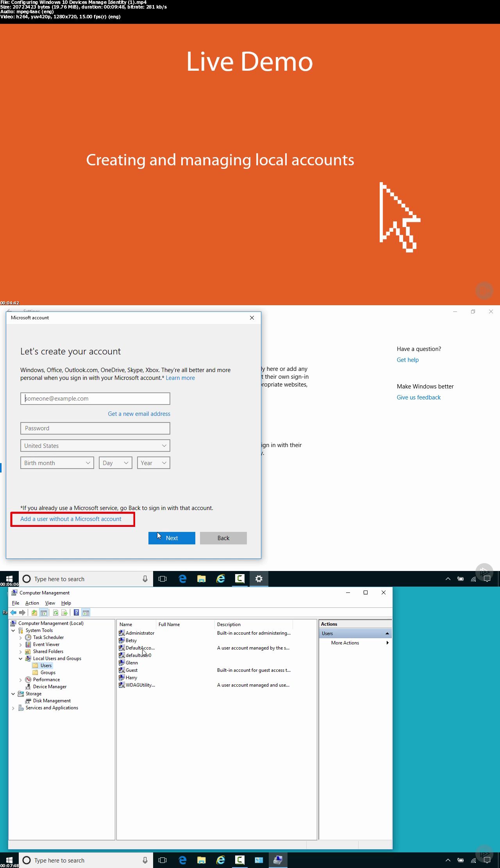
Task: Click the someone@example.com email field
Action: pos(95,398)
